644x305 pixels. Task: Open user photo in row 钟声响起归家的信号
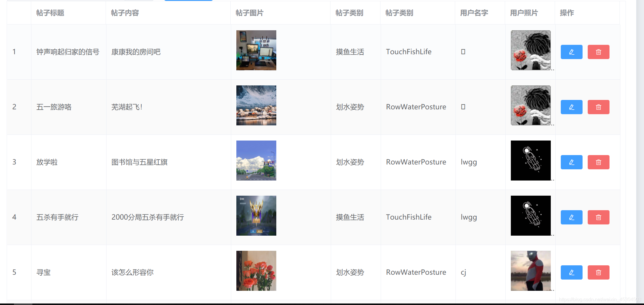click(531, 50)
